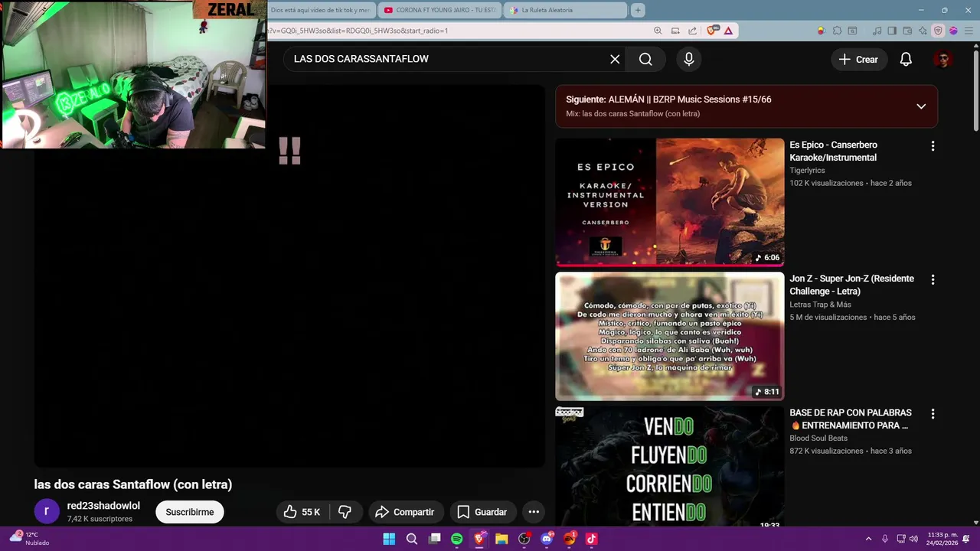
Task: Clear the YouTube search box with X
Action: 615,59
